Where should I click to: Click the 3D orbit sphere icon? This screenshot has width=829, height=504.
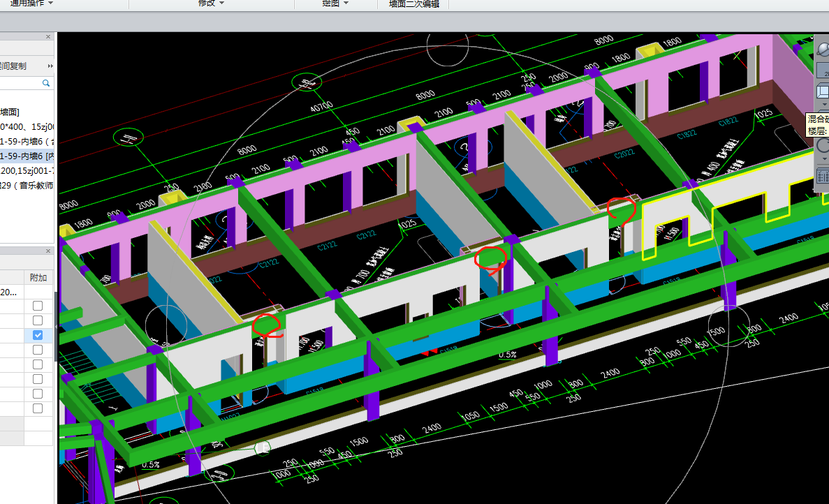[823, 49]
